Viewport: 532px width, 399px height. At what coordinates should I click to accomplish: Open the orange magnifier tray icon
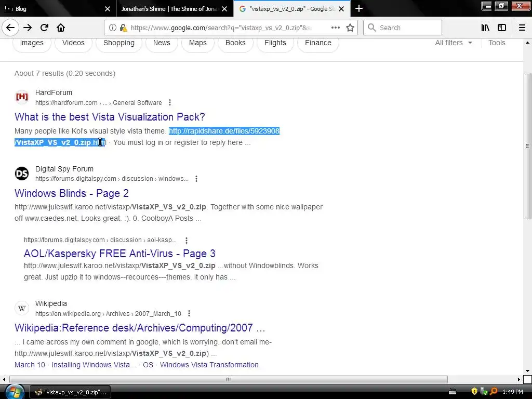click(494, 391)
